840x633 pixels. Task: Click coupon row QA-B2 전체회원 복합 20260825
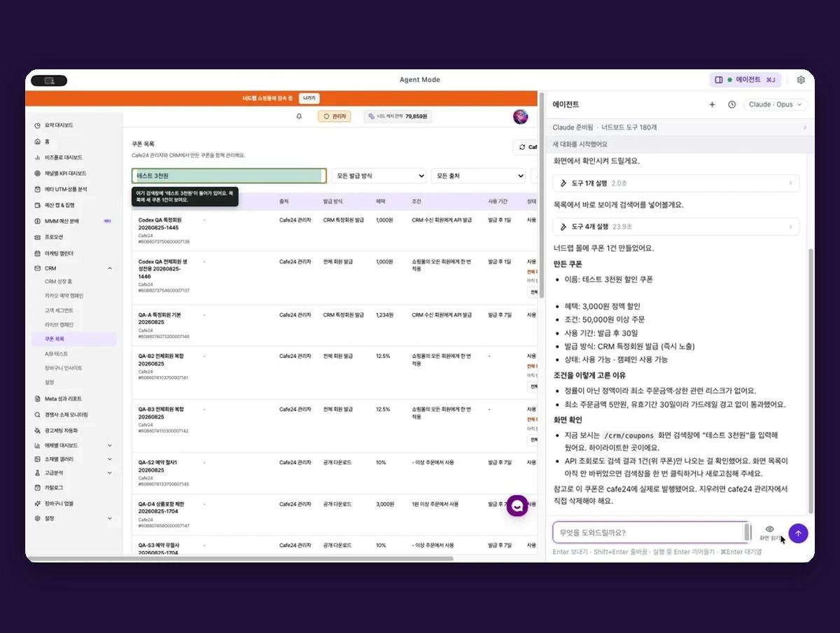click(x=335, y=373)
